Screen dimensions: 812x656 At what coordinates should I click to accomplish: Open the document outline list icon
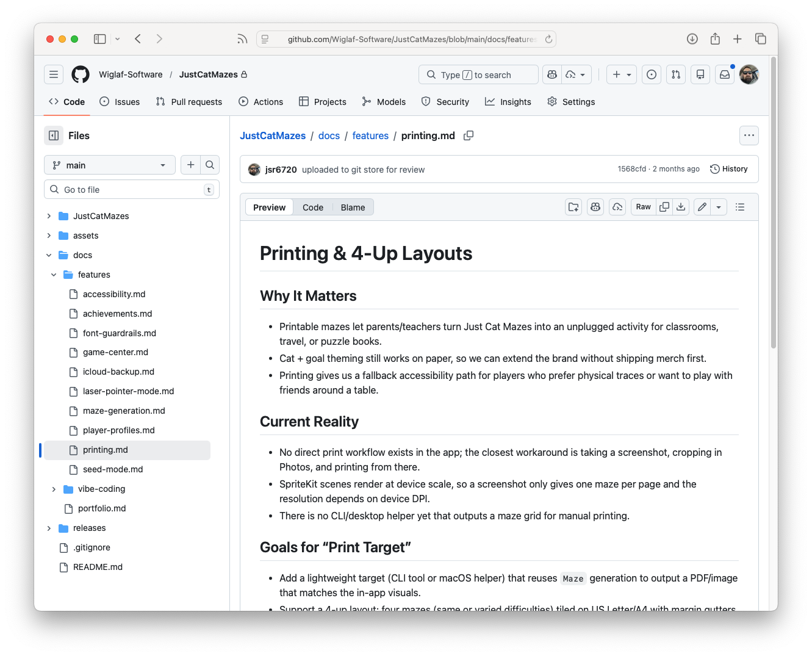tap(740, 207)
